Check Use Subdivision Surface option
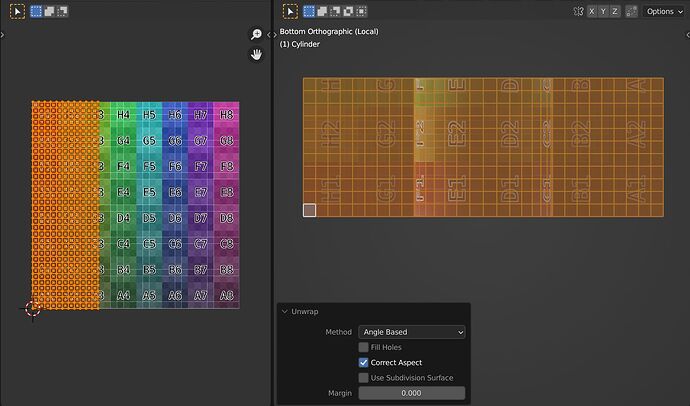690x406 pixels. pyautogui.click(x=363, y=378)
